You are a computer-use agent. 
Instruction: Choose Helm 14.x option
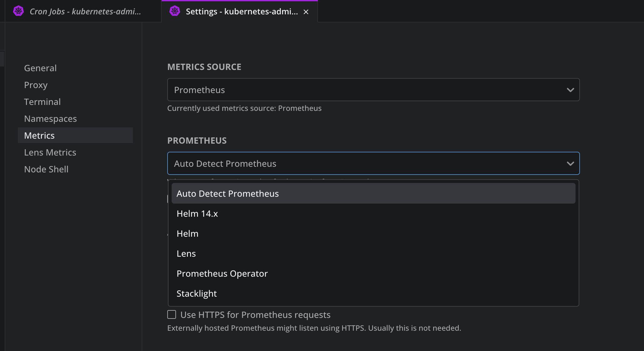[373, 214]
